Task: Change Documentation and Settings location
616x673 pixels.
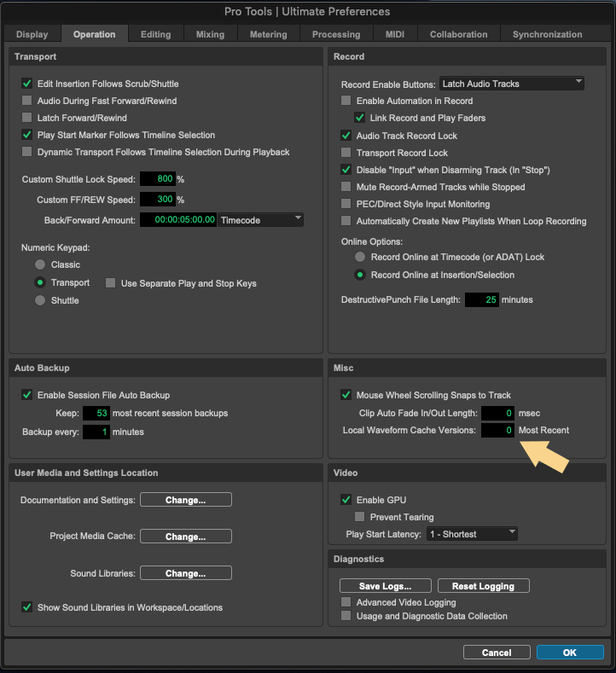Action: point(186,500)
